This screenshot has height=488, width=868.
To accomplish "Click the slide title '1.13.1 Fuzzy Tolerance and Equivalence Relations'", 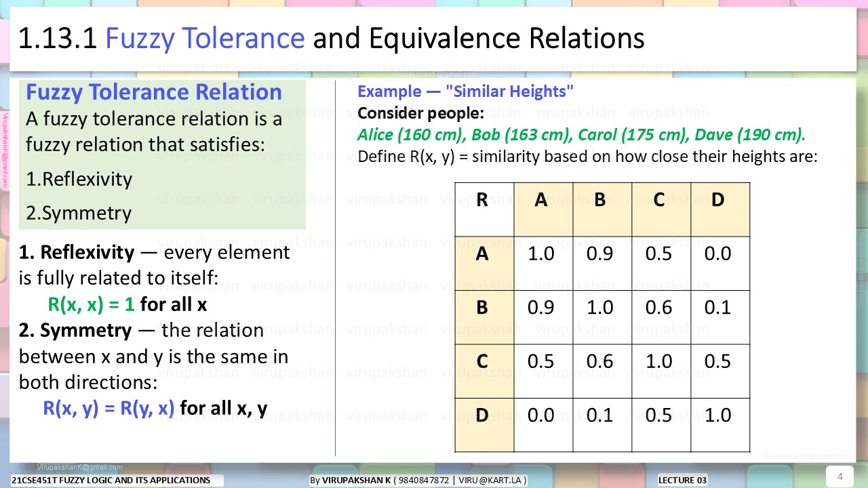I will (331, 39).
